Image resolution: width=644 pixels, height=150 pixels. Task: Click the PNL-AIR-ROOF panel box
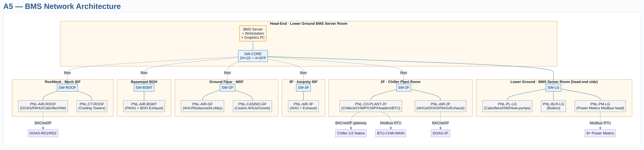click(x=43, y=106)
